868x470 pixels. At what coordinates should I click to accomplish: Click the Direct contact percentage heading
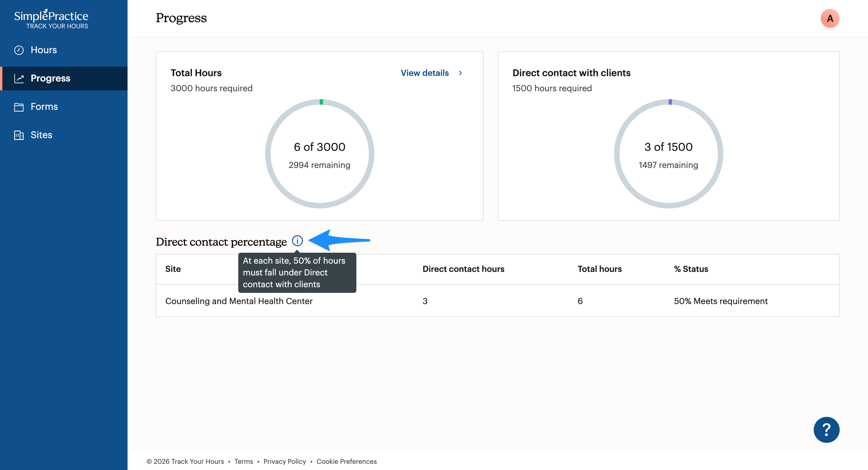tap(221, 242)
